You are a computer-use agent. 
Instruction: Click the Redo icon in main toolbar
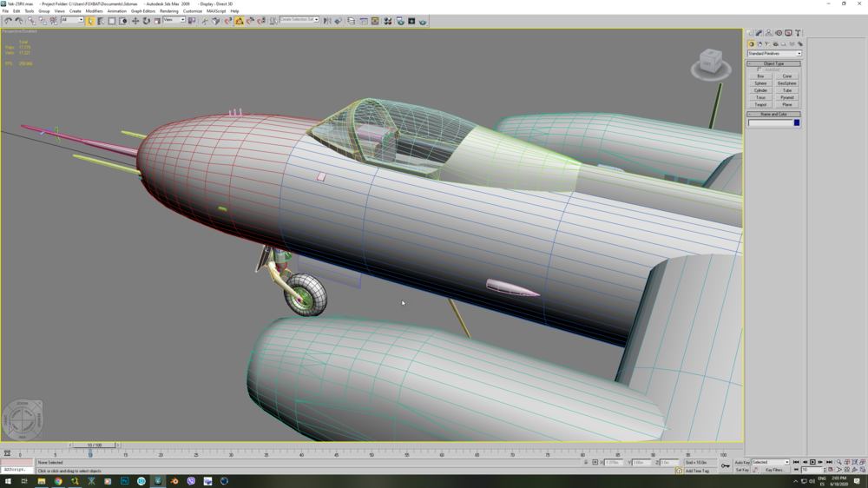[19, 21]
